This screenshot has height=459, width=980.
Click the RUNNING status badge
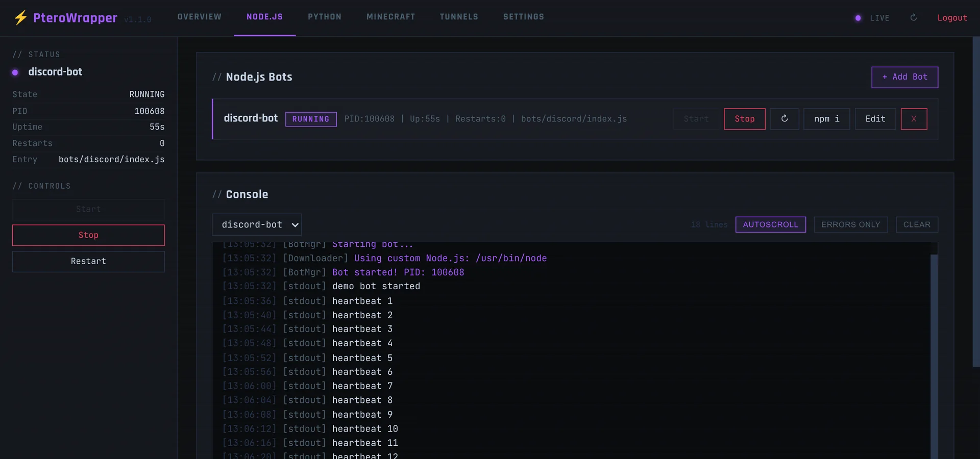(x=311, y=119)
